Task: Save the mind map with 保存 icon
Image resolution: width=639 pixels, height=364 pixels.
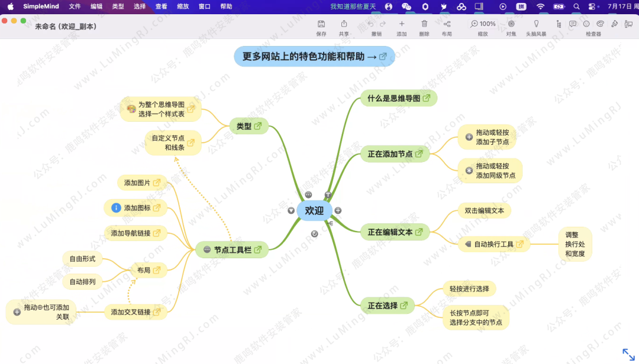Action: [x=321, y=24]
